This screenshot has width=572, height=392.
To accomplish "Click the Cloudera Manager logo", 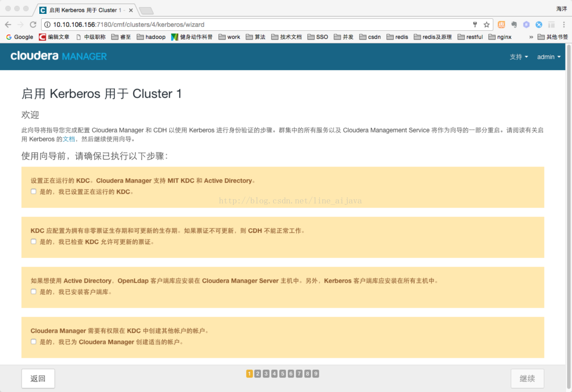I will pyautogui.click(x=59, y=56).
